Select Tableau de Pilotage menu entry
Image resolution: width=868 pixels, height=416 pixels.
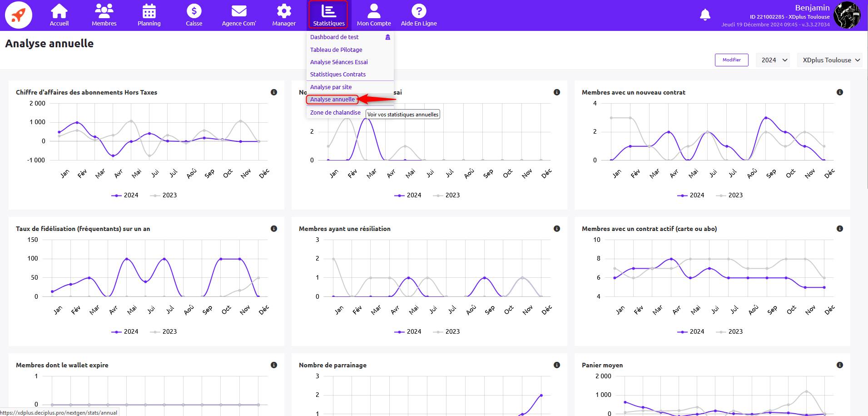tap(336, 50)
